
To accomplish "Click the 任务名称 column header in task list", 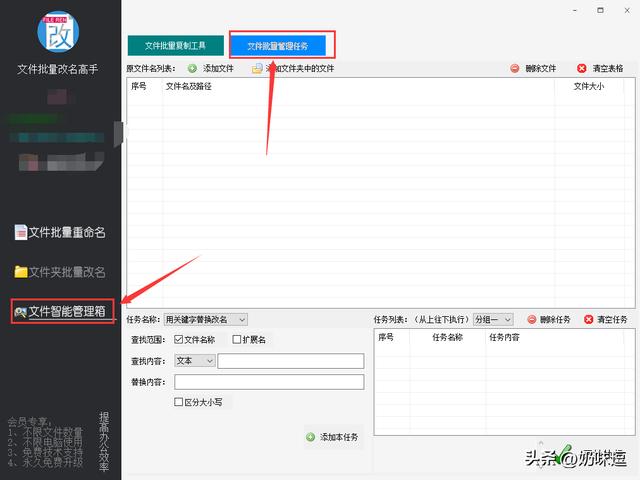I will [447, 337].
